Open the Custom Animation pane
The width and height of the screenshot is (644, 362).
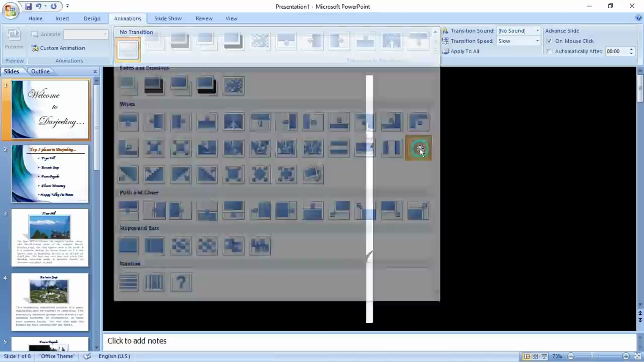point(58,48)
